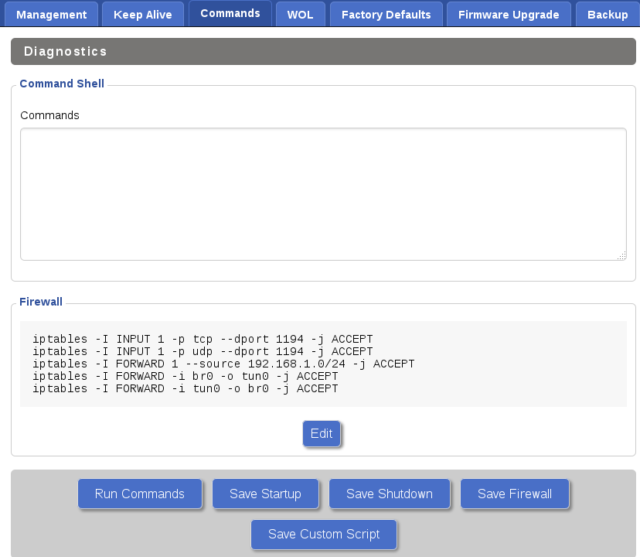
Task: Go to the WOL tab
Action: tap(300, 15)
